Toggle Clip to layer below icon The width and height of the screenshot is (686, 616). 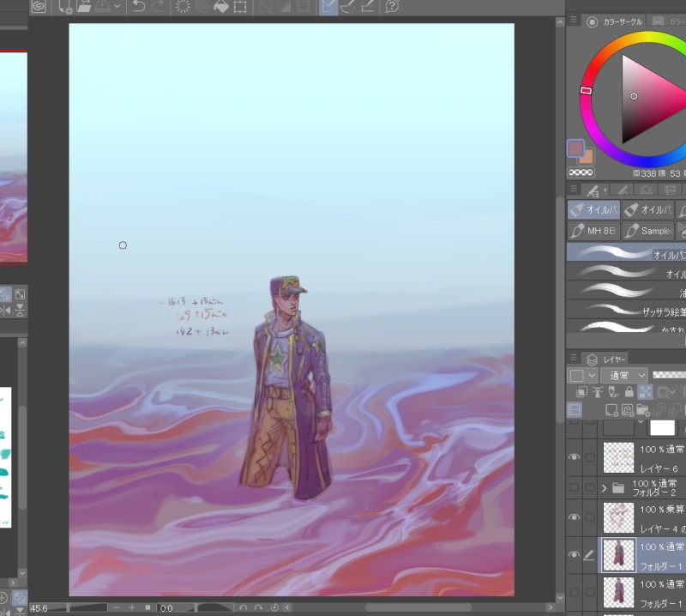[581, 392]
